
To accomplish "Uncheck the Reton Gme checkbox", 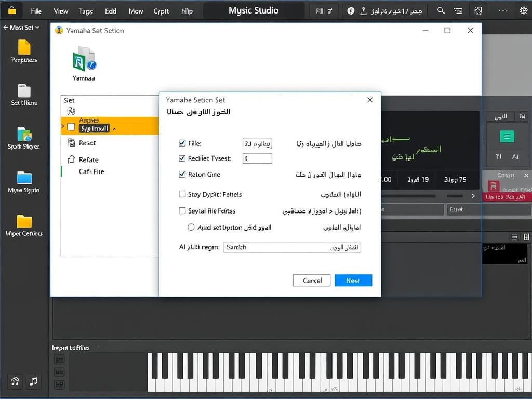I will pyautogui.click(x=182, y=175).
